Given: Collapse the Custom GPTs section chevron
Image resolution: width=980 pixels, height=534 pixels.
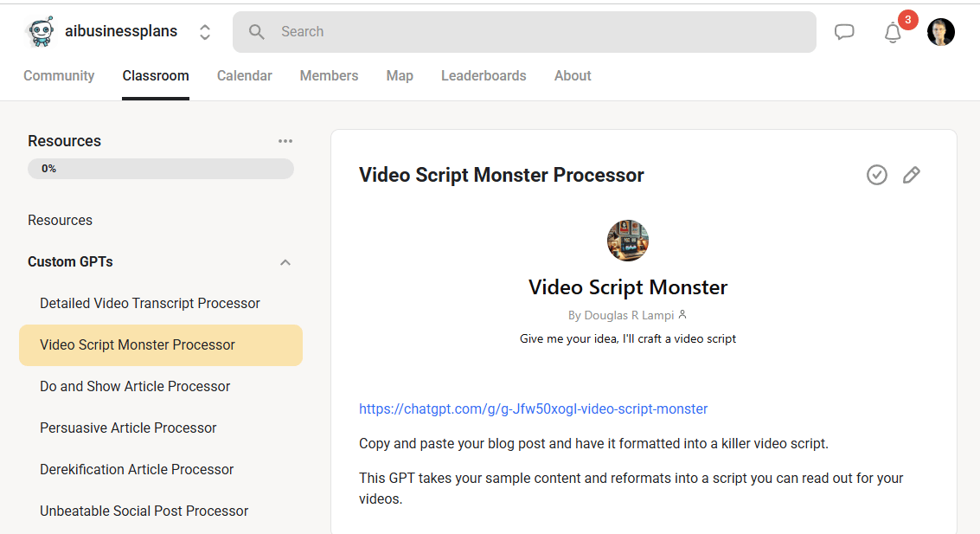Looking at the screenshot, I should coord(285,262).
